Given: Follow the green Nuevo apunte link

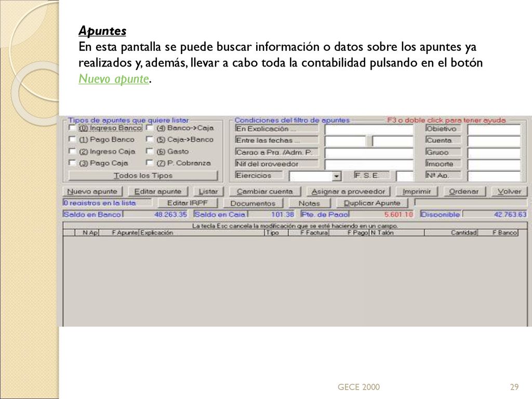Looking at the screenshot, I should tap(114, 79).
